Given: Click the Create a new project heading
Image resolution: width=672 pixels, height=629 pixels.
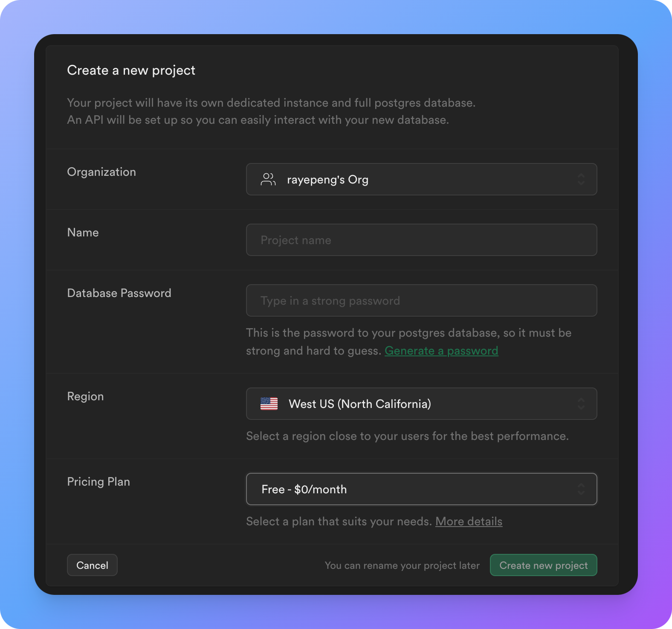Looking at the screenshot, I should pos(131,70).
